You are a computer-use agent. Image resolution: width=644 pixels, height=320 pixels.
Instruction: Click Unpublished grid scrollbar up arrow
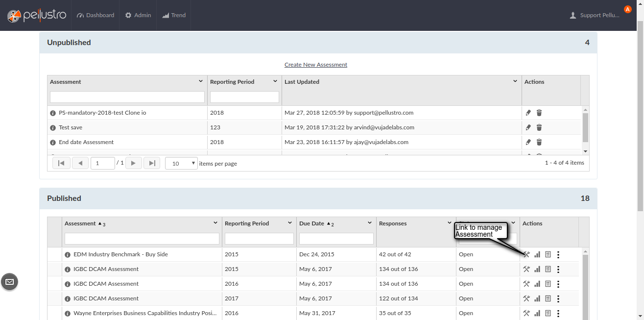pos(585,110)
